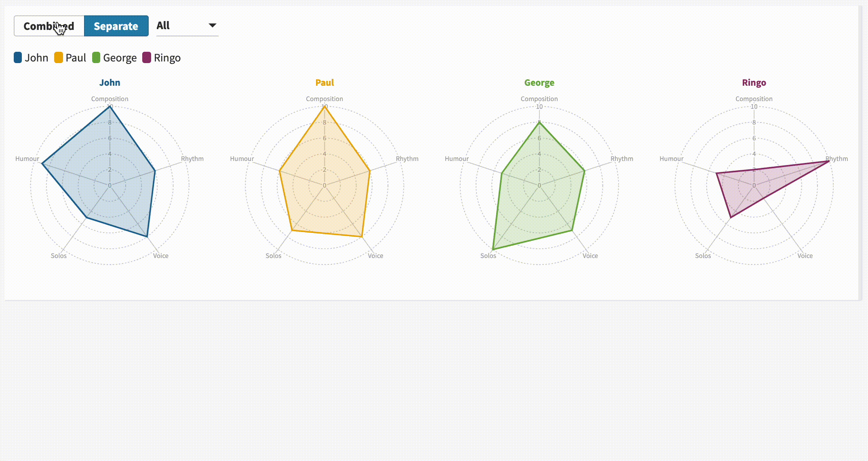Click the Rhythm axis label on Paul's chart
The width and height of the screenshot is (868, 461).
[x=407, y=159]
